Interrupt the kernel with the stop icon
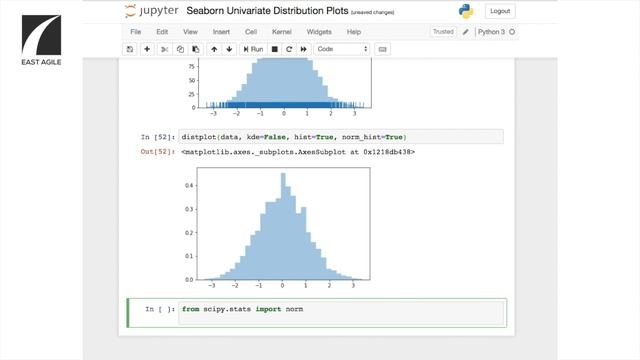Image resolution: width=640 pixels, height=360 pixels. click(x=275, y=49)
